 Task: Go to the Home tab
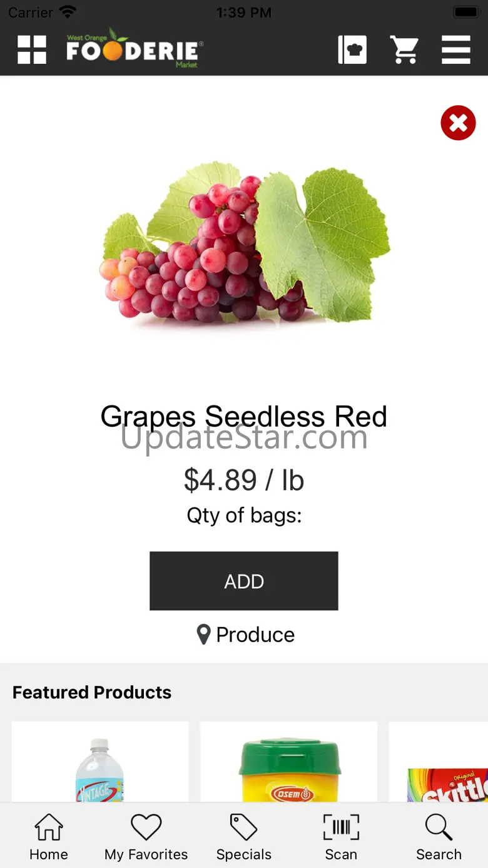[x=49, y=836]
